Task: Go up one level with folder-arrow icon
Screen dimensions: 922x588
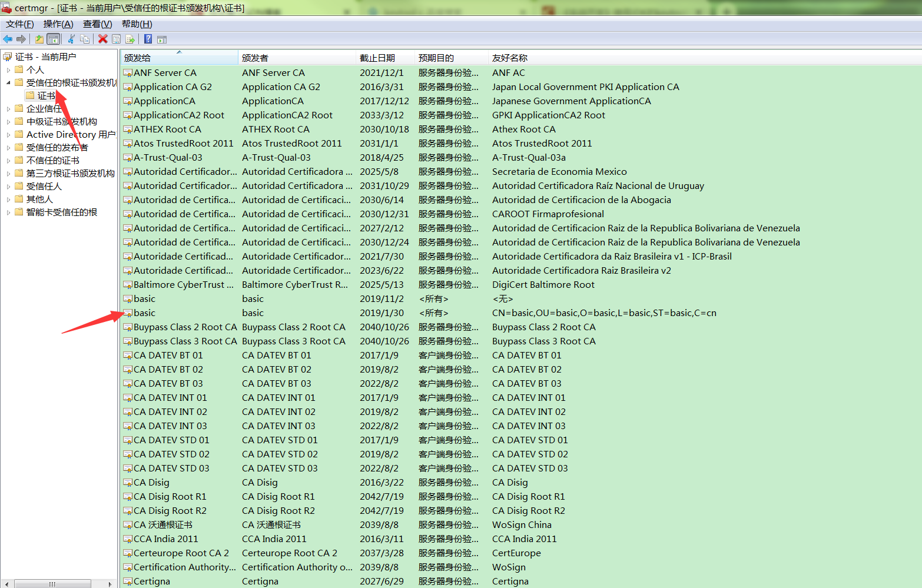Action: (39, 39)
